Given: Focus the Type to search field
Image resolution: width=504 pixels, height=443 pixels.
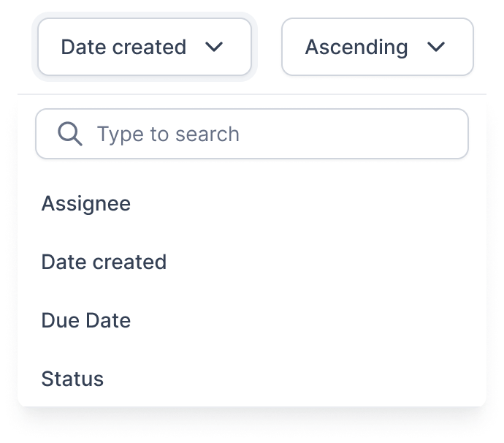Looking at the screenshot, I should (x=252, y=134).
